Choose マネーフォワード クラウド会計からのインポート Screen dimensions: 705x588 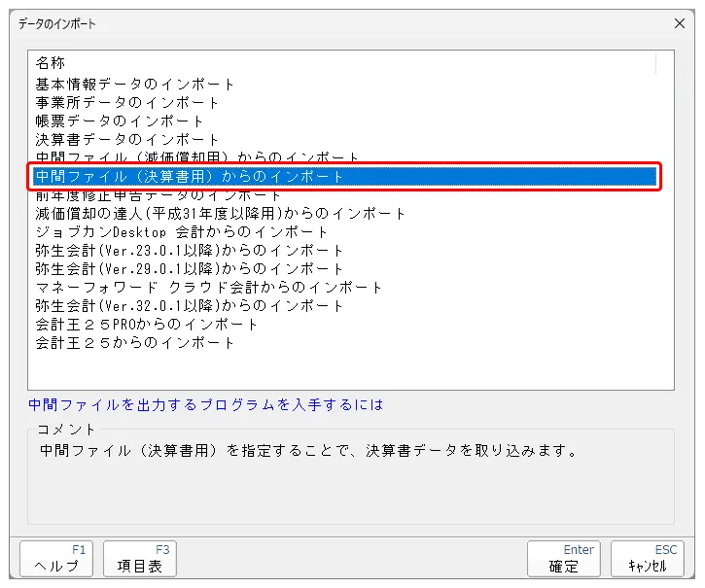209,288
